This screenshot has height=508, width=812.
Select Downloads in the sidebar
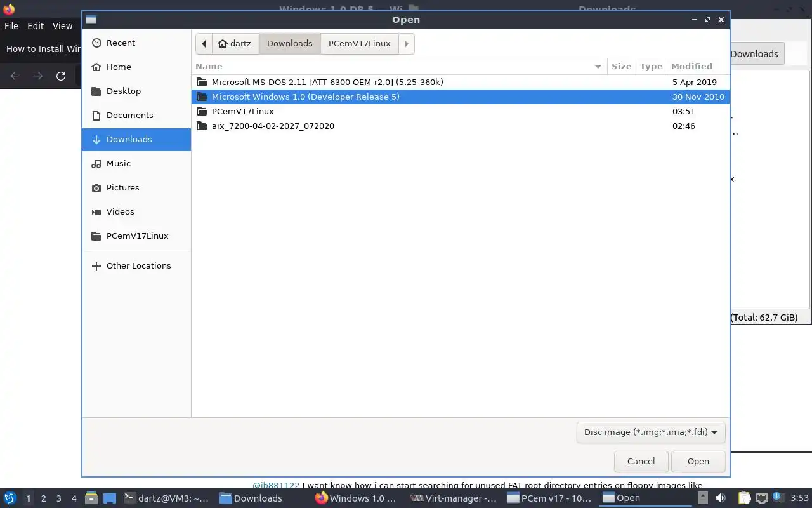coord(136,139)
